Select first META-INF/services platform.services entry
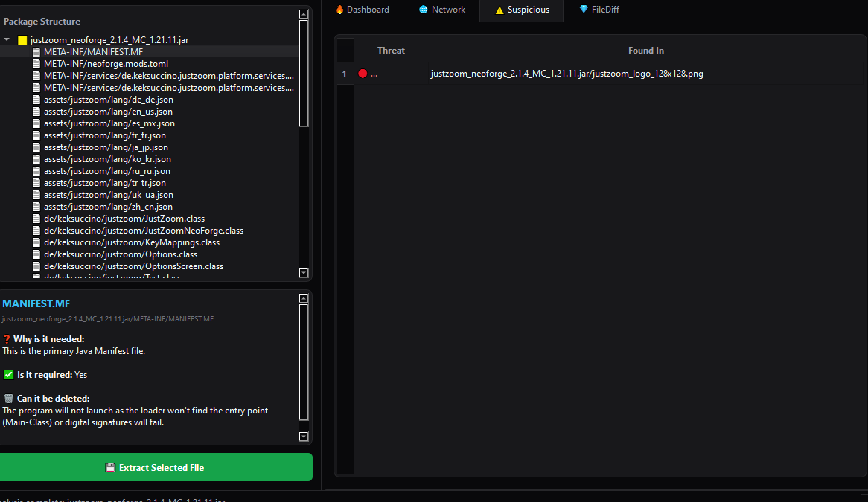 (169, 76)
